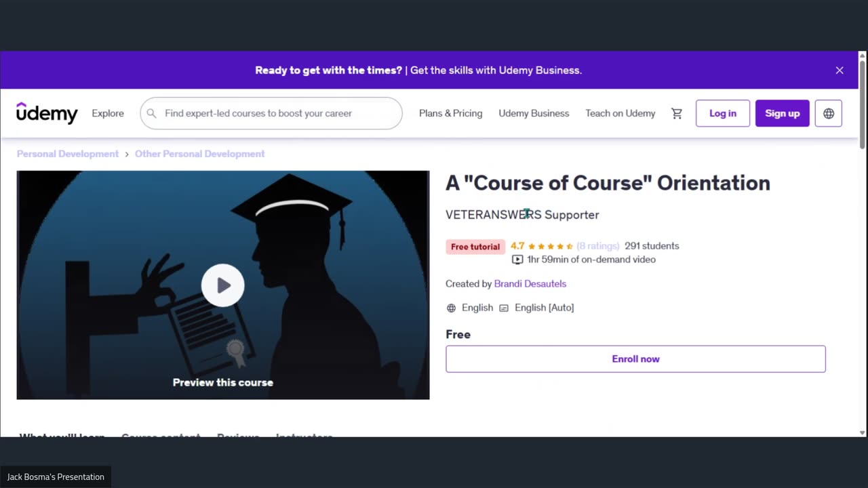
Task: Click the Free tutorial badge
Action: click(475, 247)
